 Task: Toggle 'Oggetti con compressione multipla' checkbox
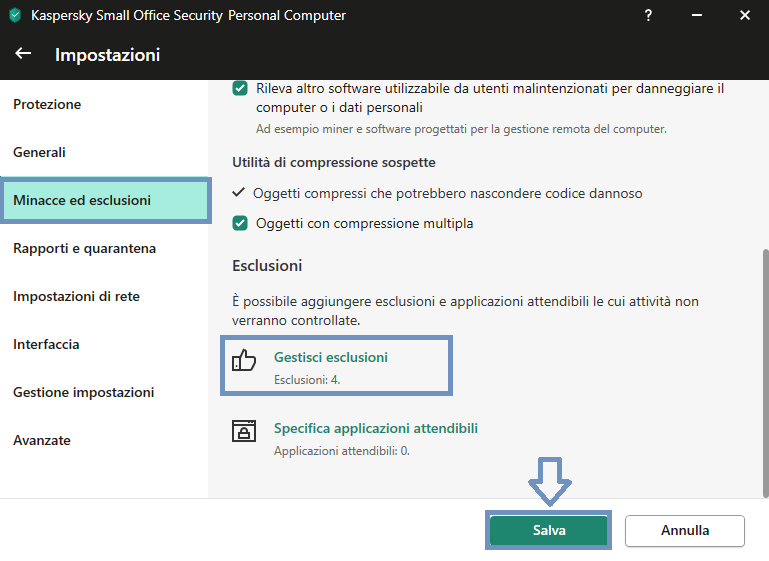click(240, 223)
